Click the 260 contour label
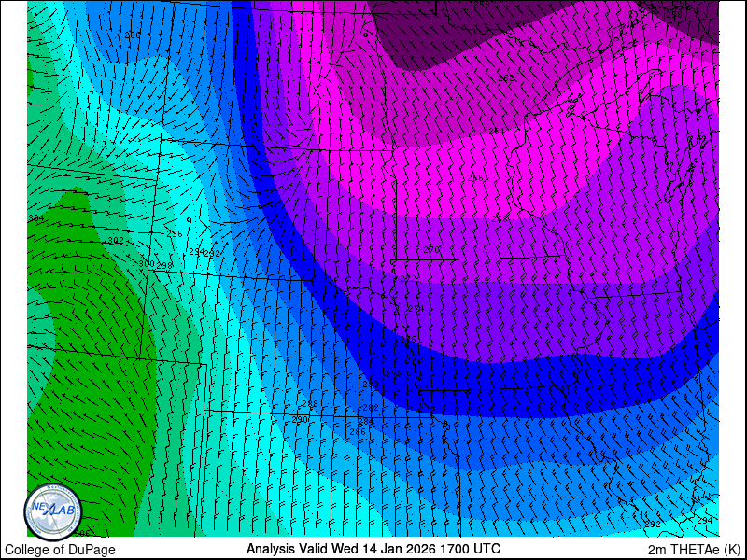The width and height of the screenshot is (747, 560). tap(525, 24)
